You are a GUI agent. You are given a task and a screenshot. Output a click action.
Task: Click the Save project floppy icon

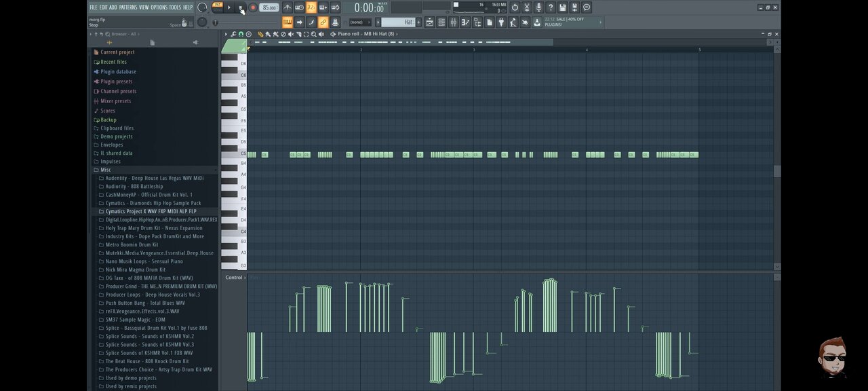[563, 7]
